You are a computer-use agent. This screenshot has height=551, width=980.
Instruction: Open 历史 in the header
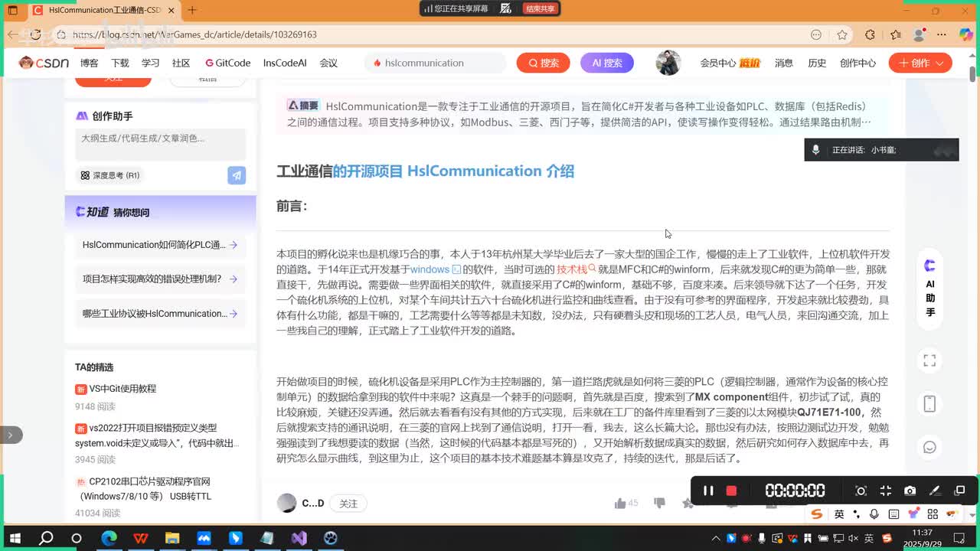[x=817, y=63]
